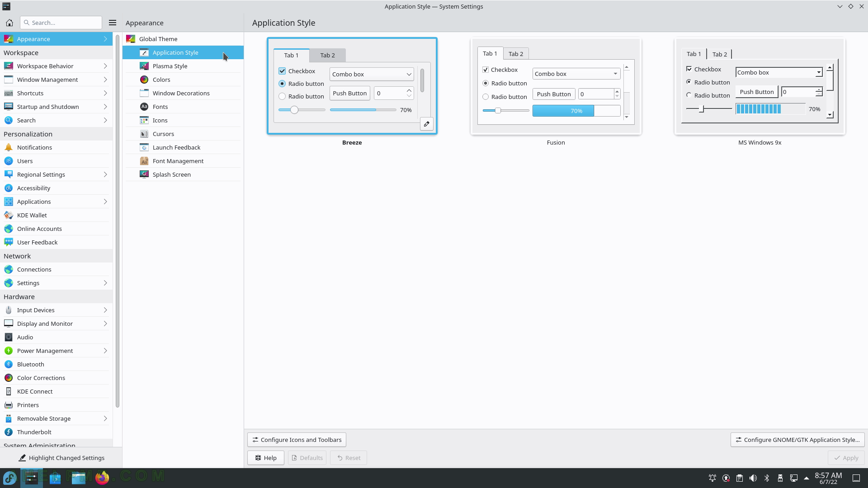Open the Combo box in Breeze preview
Screen dimensions: 868x488
372,74
